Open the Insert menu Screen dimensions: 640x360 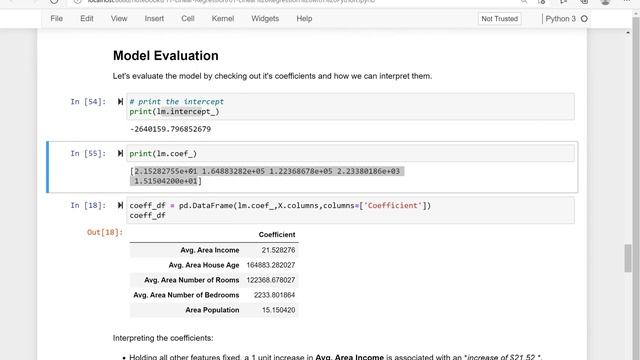(154, 19)
